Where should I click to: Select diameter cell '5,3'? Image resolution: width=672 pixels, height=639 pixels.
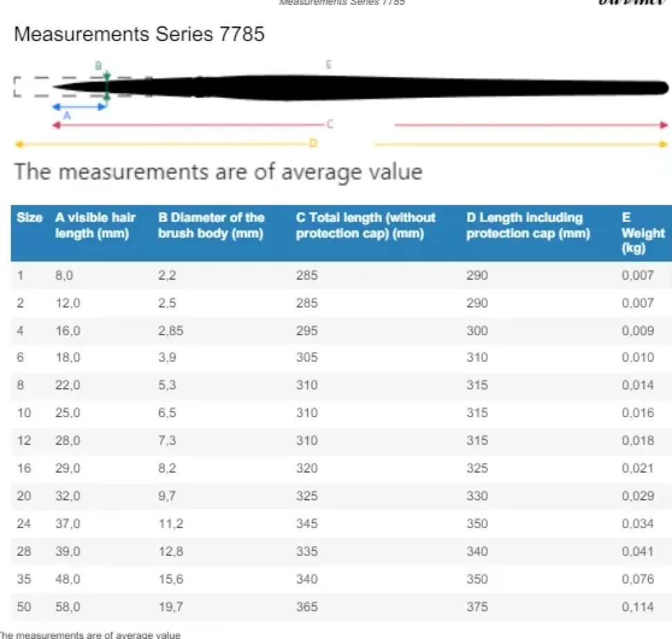167,385
